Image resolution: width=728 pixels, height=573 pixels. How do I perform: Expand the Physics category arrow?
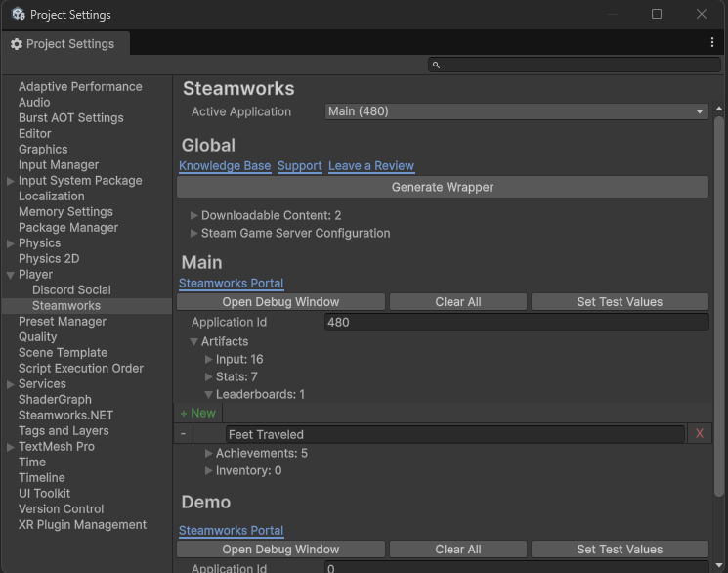10,243
